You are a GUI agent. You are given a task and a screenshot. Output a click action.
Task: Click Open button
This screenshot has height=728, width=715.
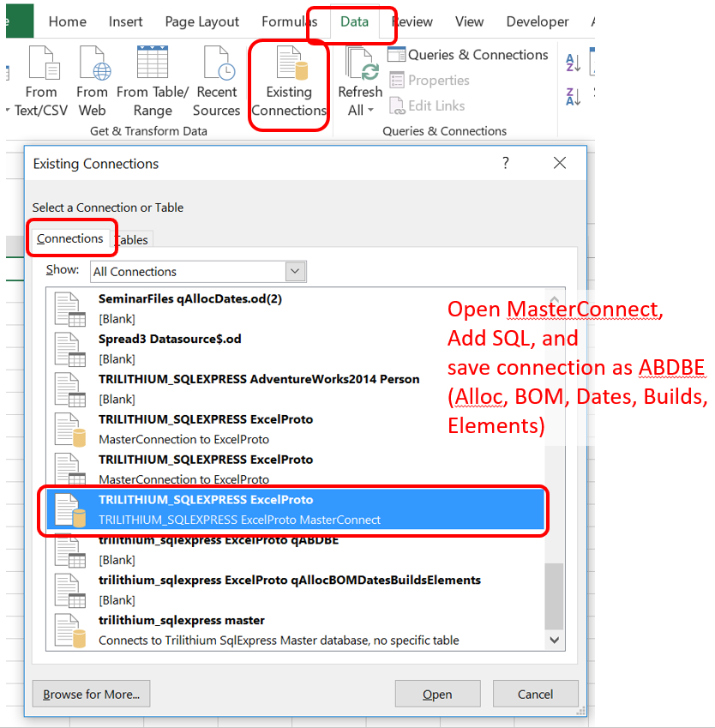pyautogui.click(x=437, y=694)
